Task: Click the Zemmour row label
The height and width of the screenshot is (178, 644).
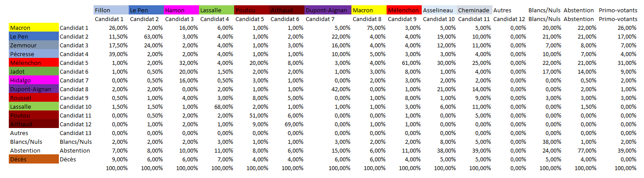Action: [33, 45]
